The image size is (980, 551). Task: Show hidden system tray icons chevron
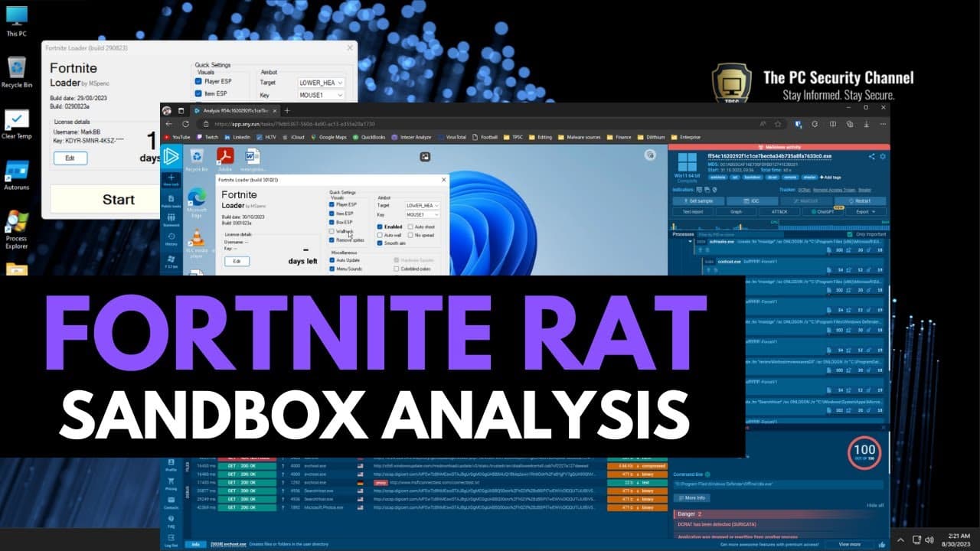pos(901,540)
